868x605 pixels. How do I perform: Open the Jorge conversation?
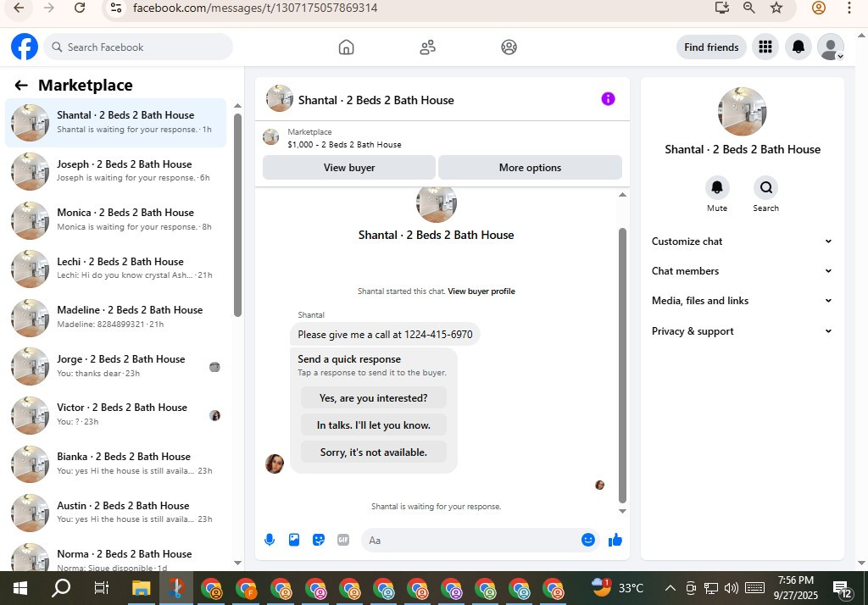tap(115, 366)
